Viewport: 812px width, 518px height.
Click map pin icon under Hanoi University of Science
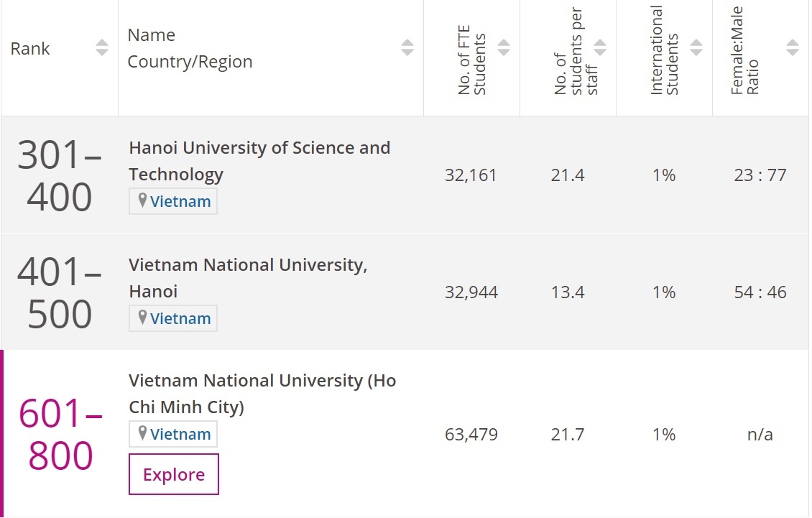click(142, 200)
